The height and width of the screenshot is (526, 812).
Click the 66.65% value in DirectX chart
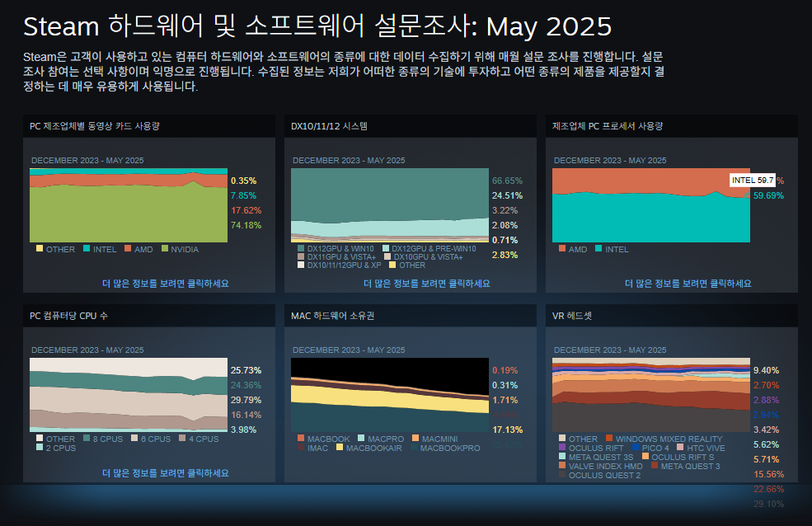508,181
